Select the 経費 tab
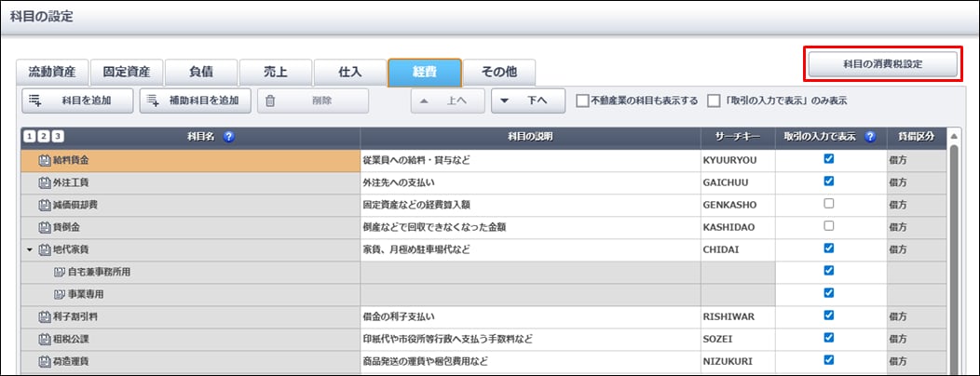 [425, 73]
